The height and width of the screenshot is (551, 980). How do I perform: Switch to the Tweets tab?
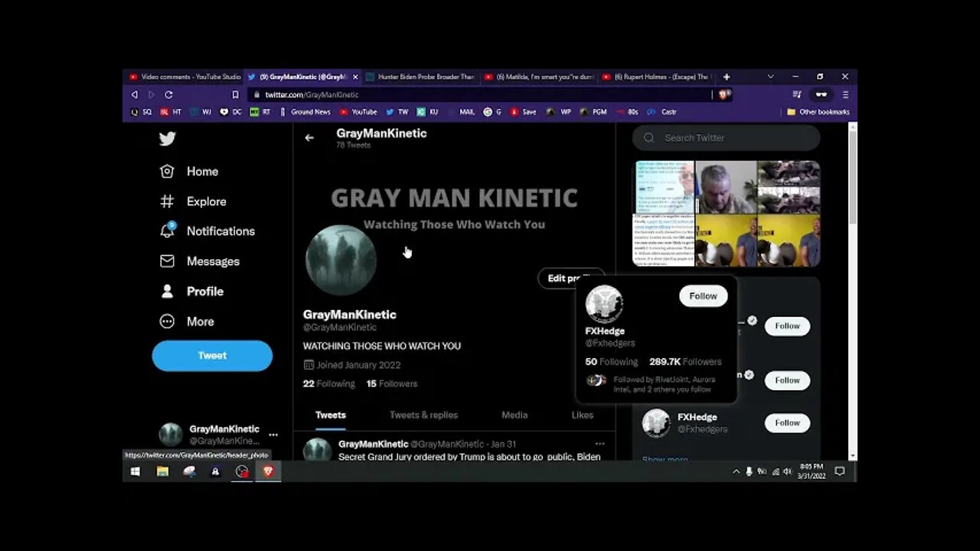331,415
